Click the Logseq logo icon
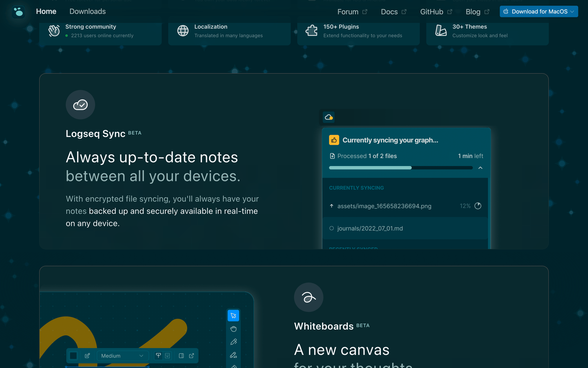Image resolution: width=588 pixels, height=368 pixels. tap(18, 11)
